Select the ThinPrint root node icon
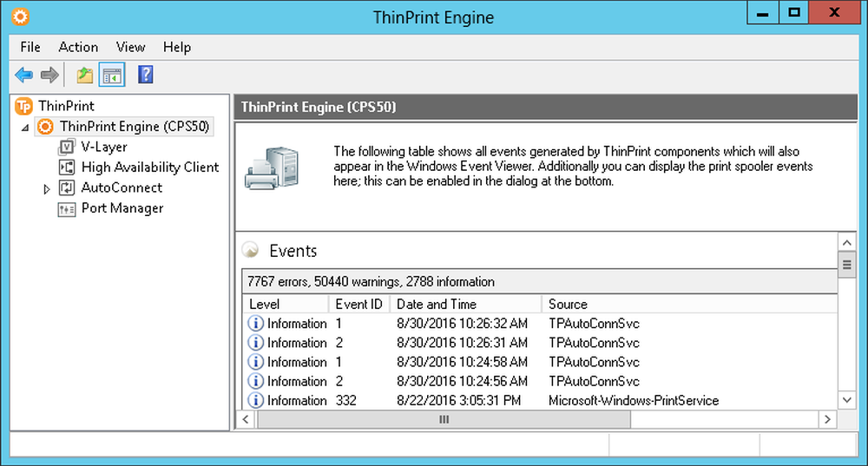The height and width of the screenshot is (466, 868). point(23,106)
